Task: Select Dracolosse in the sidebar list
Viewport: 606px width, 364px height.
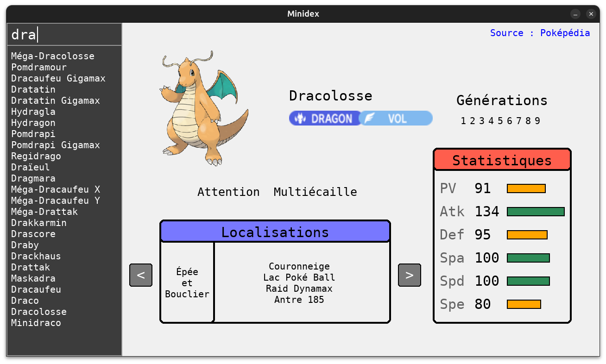Action: point(39,312)
